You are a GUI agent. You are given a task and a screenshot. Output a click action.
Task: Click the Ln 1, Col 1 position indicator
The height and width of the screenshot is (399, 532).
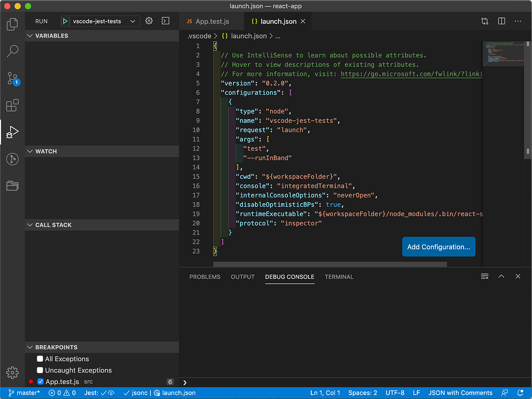[325, 393]
